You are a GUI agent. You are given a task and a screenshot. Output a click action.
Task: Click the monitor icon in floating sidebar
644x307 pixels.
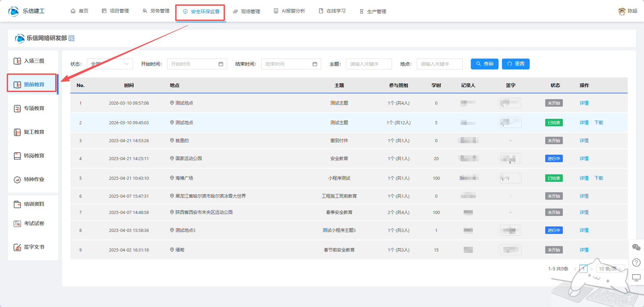pyautogui.click(x=636, y=278)
